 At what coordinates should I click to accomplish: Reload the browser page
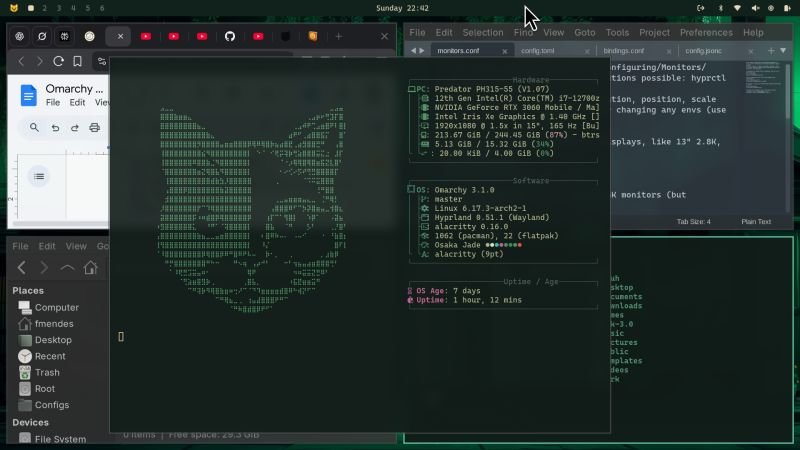tap(59, 61)
